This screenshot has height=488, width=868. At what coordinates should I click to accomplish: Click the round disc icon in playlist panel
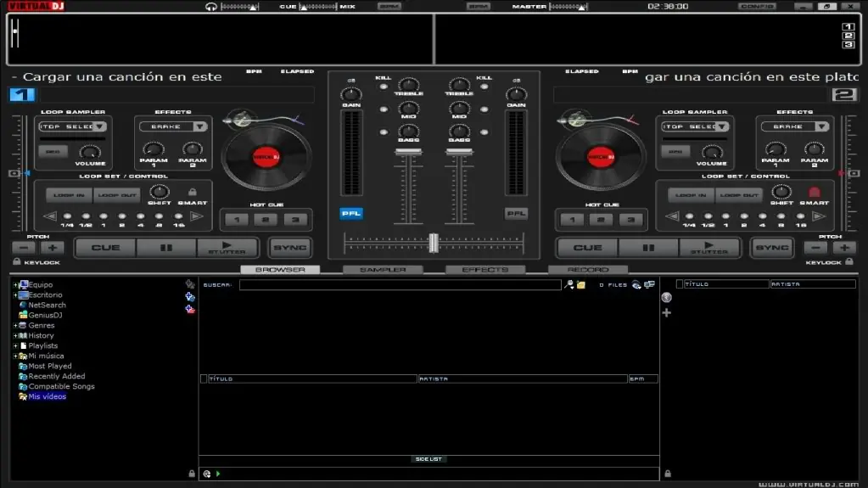tap(667, 297)
